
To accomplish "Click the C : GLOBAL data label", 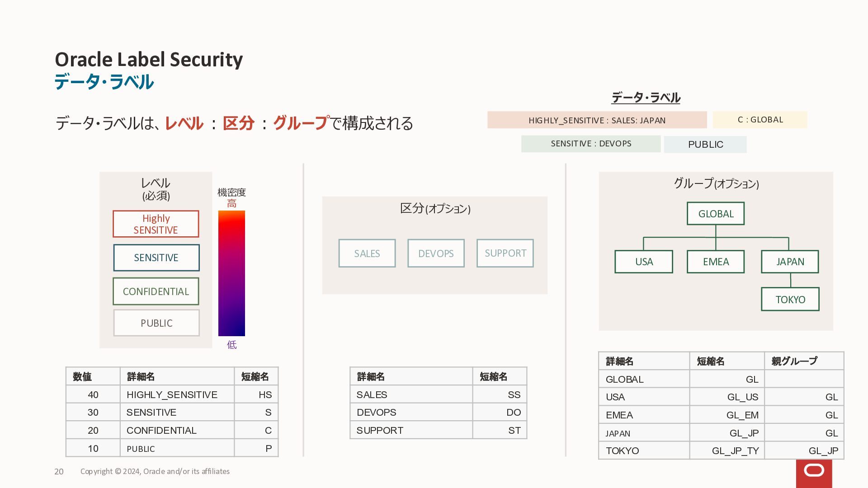I will click(760, 120).
